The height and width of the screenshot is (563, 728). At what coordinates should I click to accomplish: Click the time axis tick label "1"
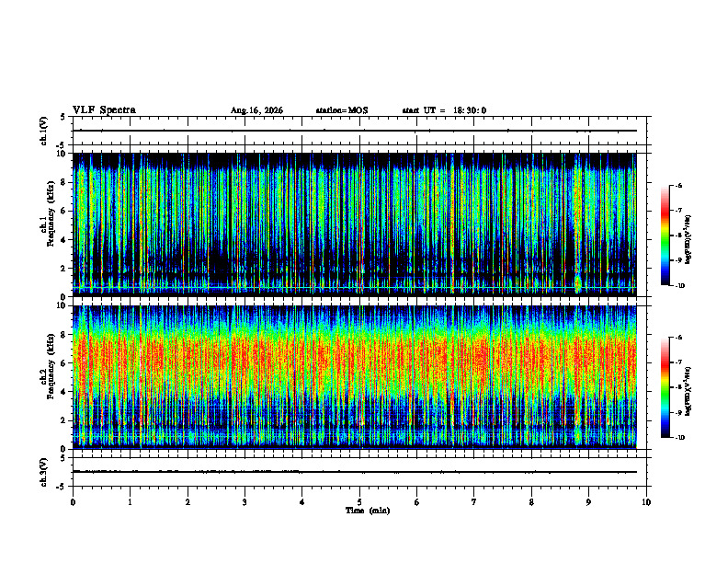coord(130,502)
